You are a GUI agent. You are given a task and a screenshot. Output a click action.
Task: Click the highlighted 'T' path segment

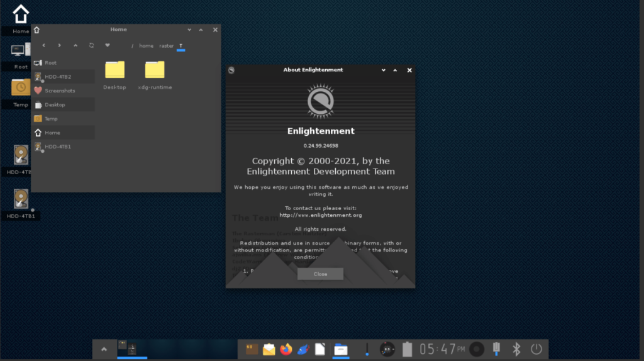point(180,47)
